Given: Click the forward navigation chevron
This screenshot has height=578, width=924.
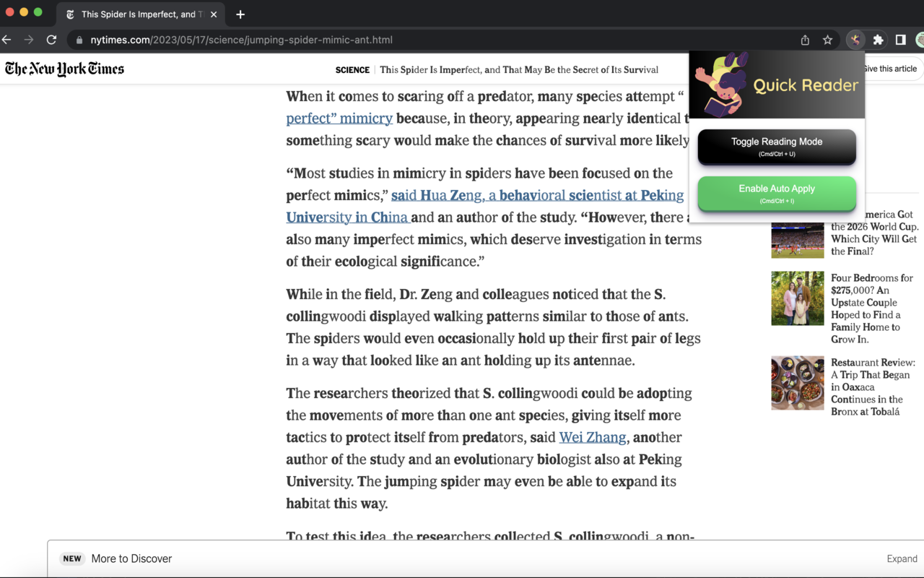Looking at the screenshot, I should (x=29, y=40).
